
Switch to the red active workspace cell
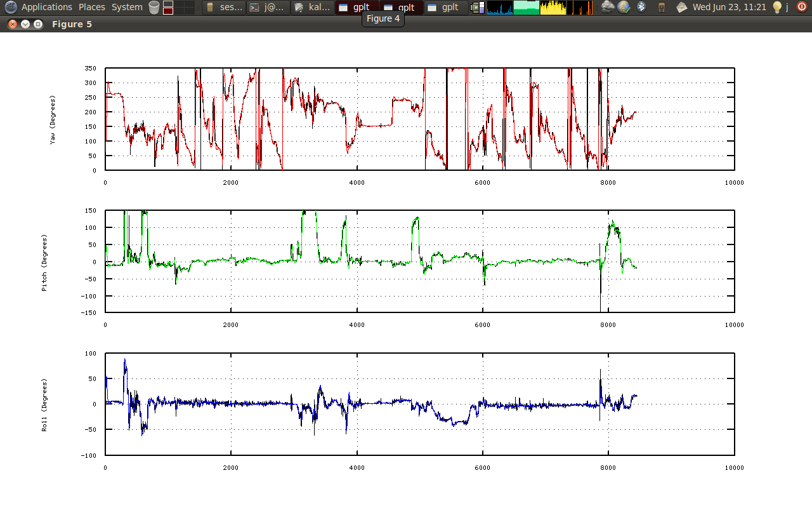(168, 11)
